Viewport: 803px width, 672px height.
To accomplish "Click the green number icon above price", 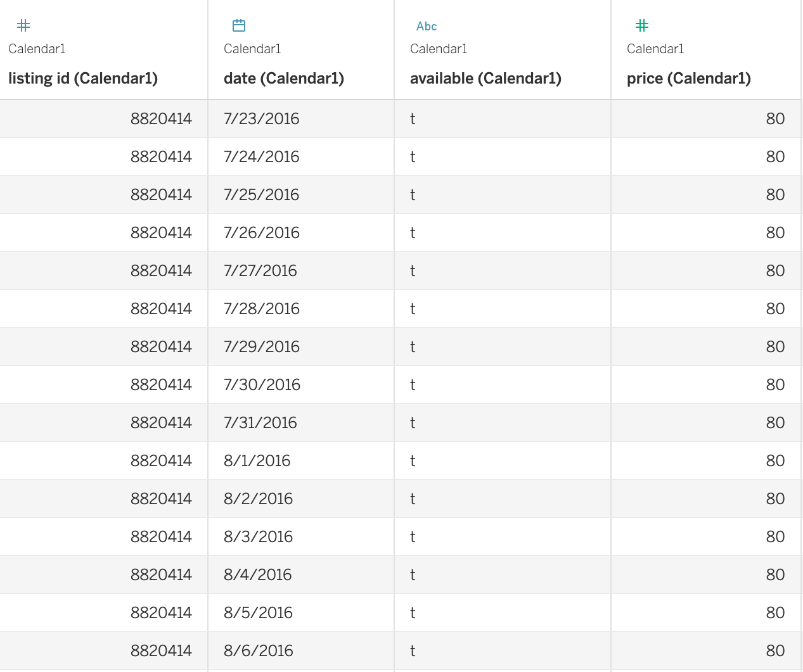I will click(642, 25).
